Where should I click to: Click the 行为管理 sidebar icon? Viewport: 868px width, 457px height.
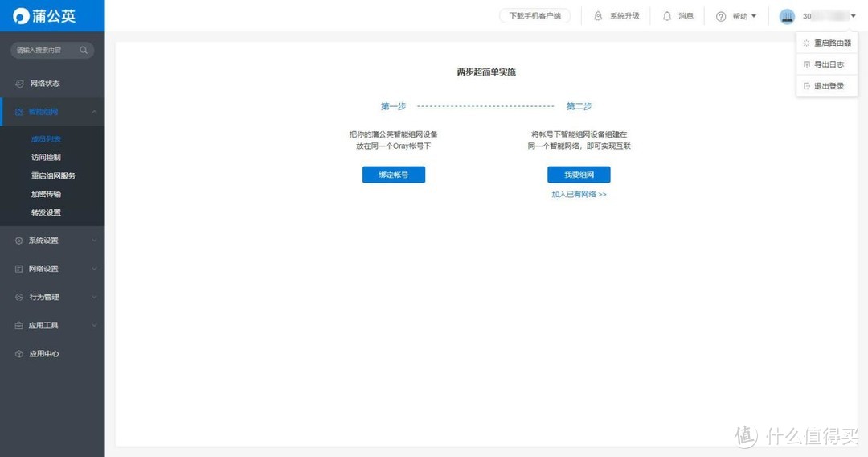[18, 297]
